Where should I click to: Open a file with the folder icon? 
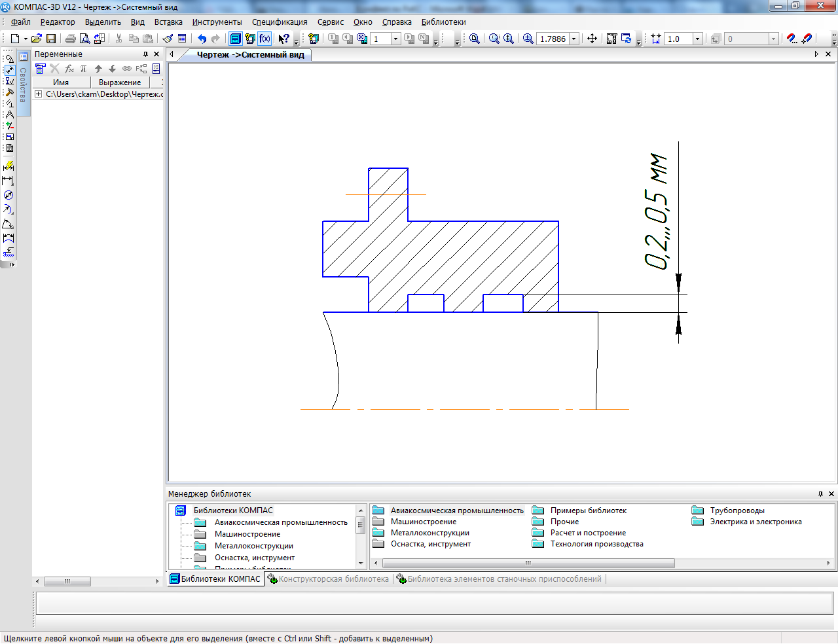(37, 39)
